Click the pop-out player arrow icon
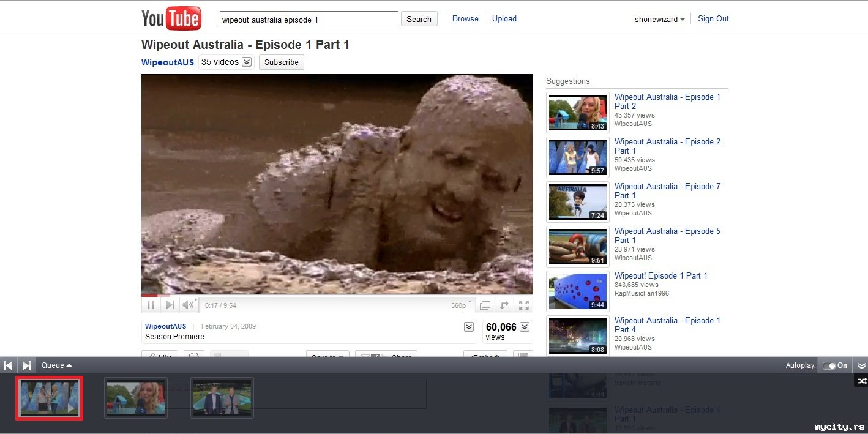868x434 pixels. 504,305
